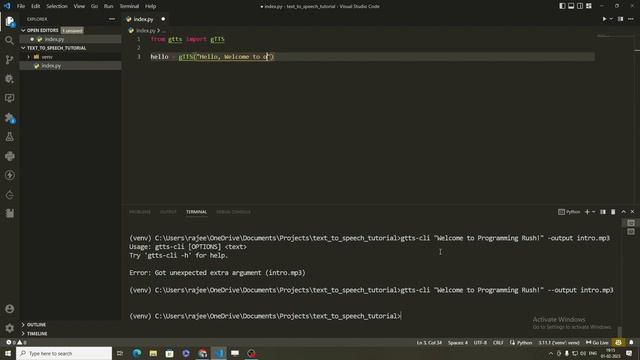Open the Thunder Client lightning icon
Screen dimensions: 640x360
(9, 175)
